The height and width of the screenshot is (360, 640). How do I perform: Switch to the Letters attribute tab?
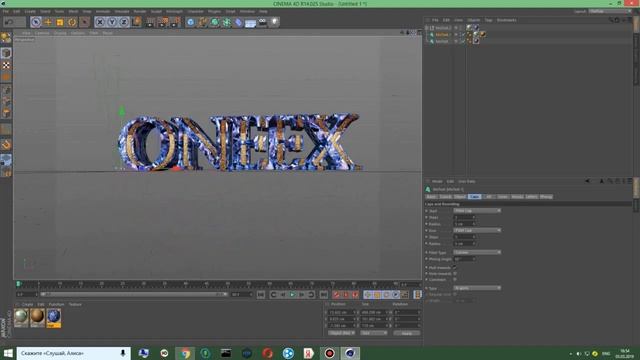point(531,197)
